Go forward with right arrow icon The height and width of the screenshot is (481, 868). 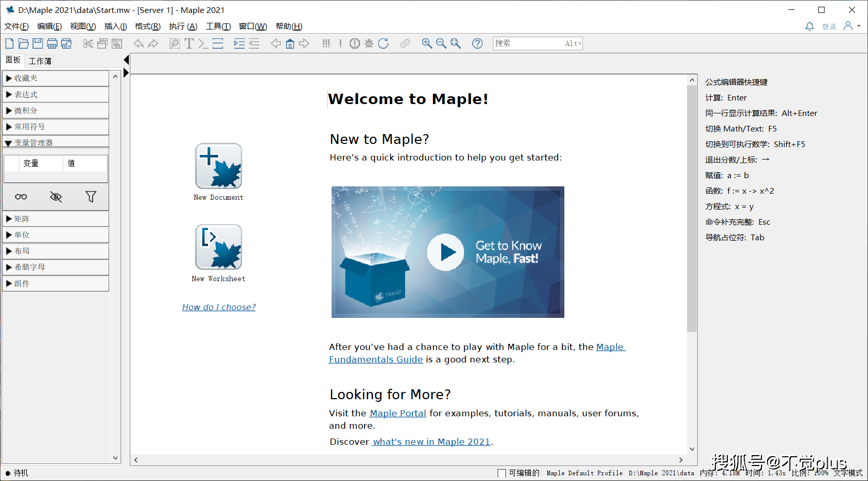[x=304, y=43]
